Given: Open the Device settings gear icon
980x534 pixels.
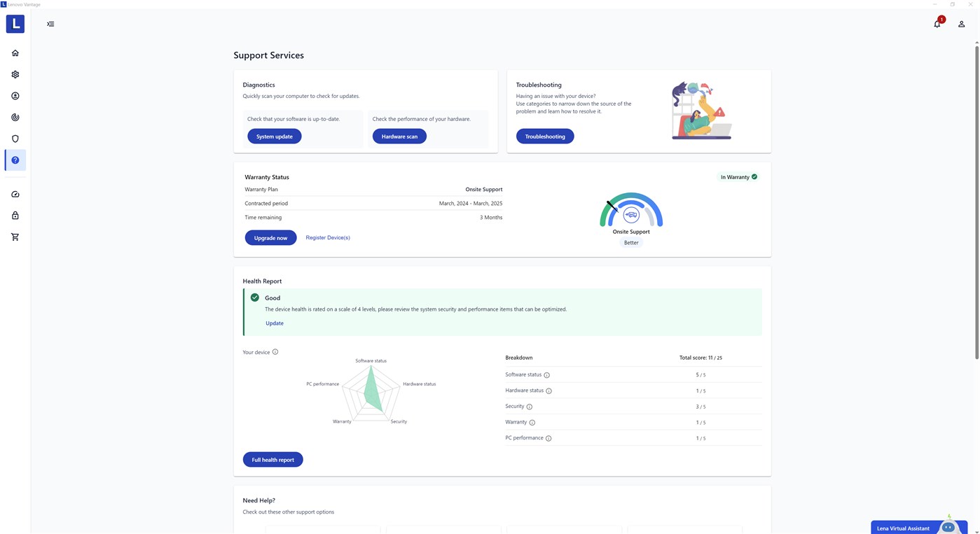Looking at the screenshot, I should 15,74.
